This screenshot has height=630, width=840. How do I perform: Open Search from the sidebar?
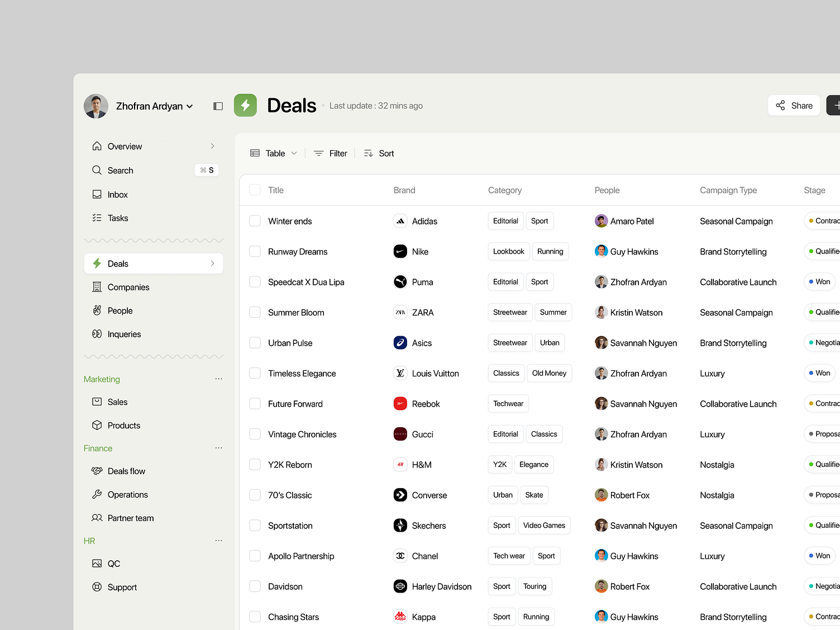coord(120,170)
